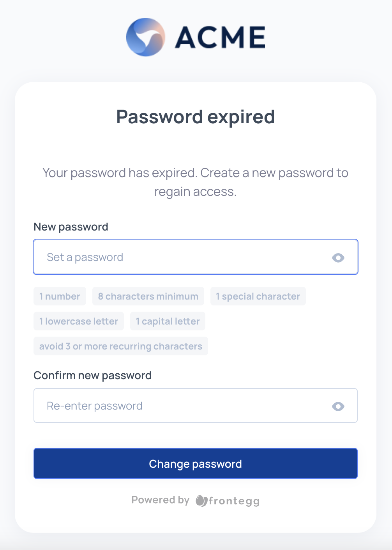Viewport: 392px width, 550px height.
Task: Click the 'avoid 3 or more recurring characters' chip
Action: tap(120, 346)
